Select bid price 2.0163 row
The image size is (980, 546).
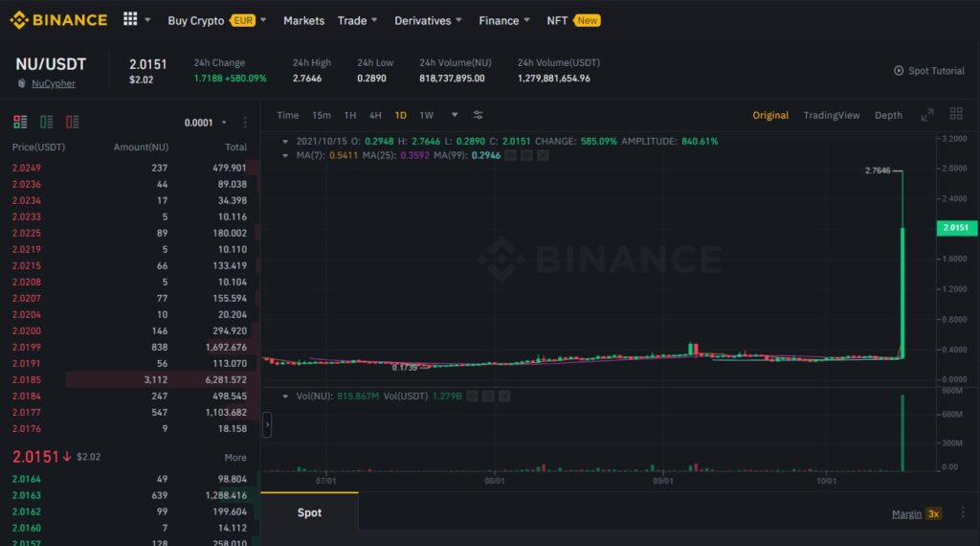tap(130, 495)
